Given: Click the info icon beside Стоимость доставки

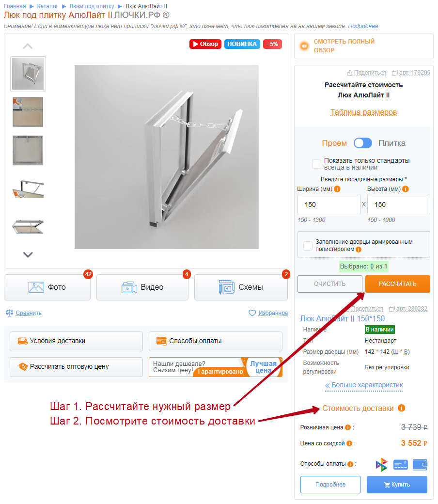Looking at the screenshot, I should click(x=401, y=408).
